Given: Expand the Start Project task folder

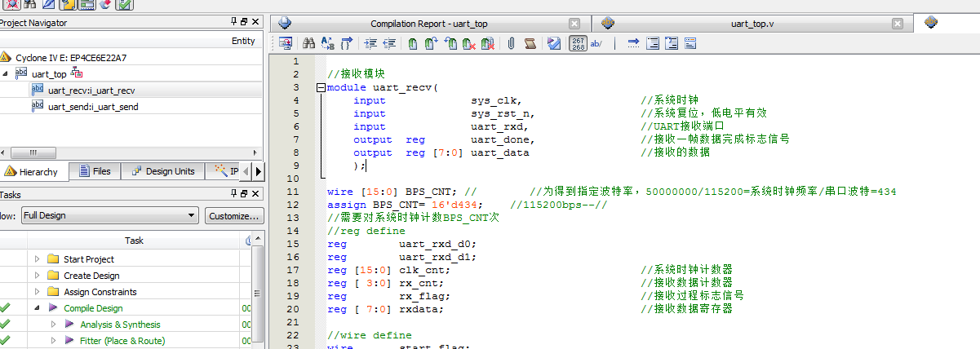Looking at the screenshot, I should (37, 259).
